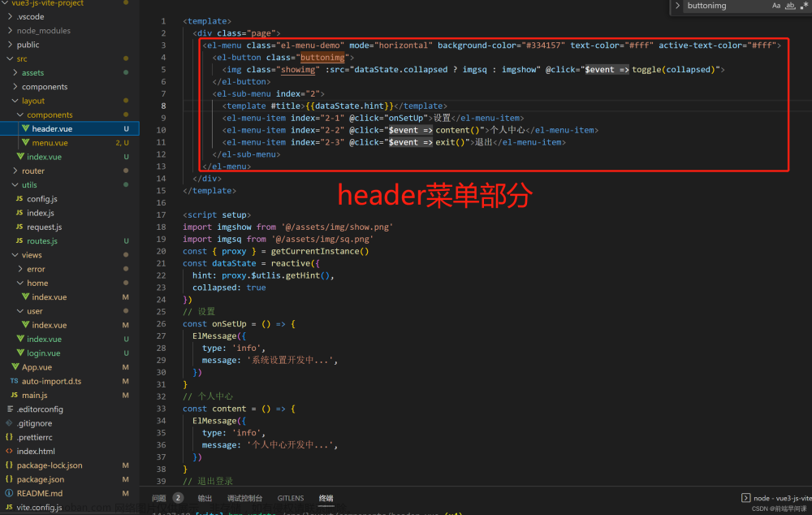Viewport: 812px width, 515px height.
Task: Select the Vue icon of index.vue below menu.vue
Action: pos(20,157)
